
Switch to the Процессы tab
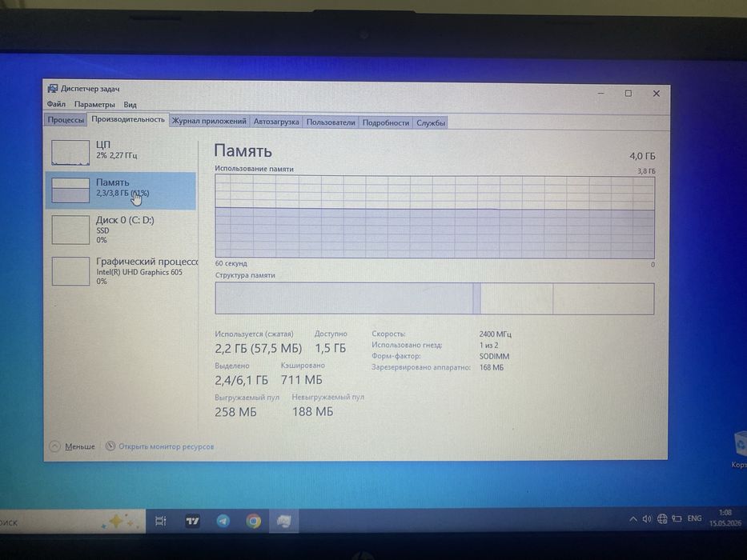tap(66, 119)
